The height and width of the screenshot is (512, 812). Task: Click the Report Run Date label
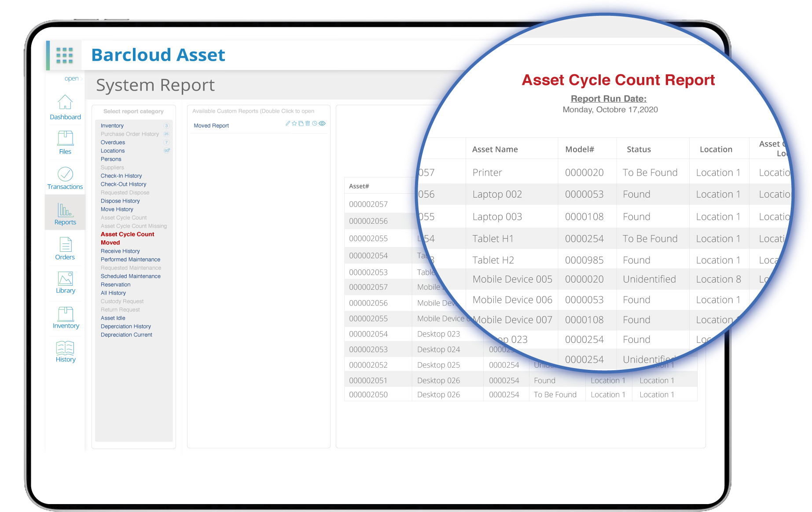[x=609, y=99]
